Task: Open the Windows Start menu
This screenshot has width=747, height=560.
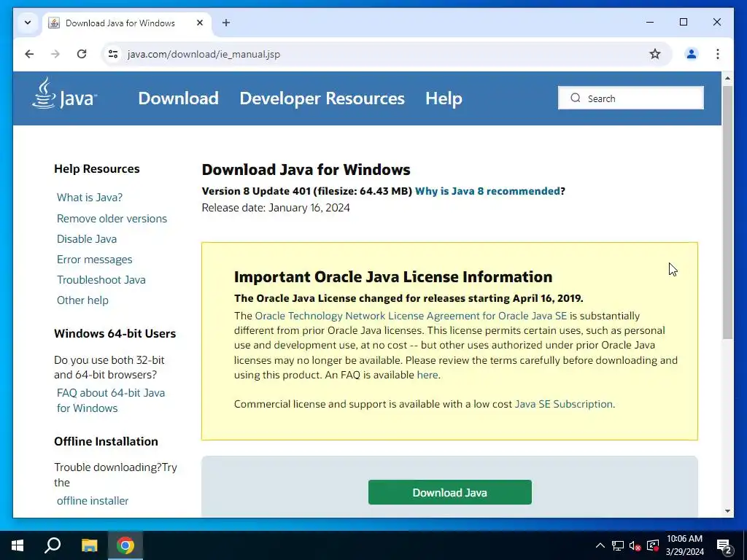Action: 18,545
